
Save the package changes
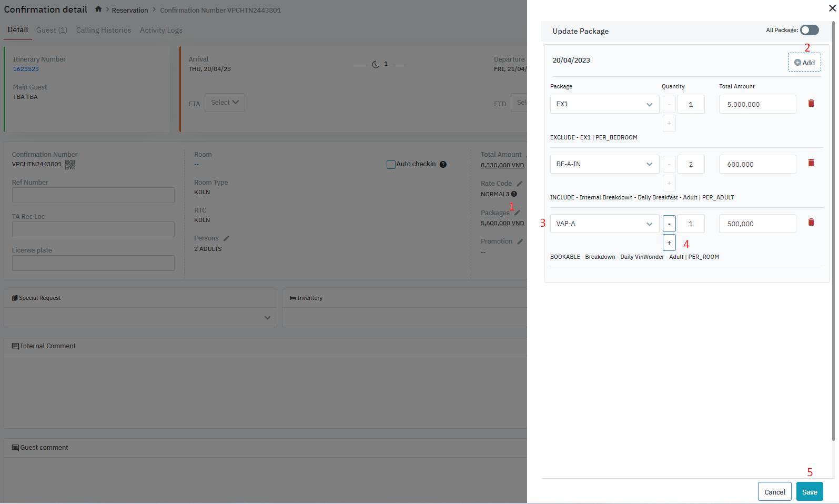click(x=809, y=492)
